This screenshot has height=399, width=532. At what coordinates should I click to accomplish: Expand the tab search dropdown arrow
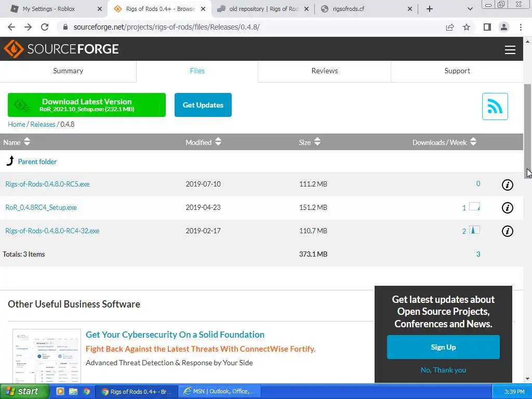[470, 9]
